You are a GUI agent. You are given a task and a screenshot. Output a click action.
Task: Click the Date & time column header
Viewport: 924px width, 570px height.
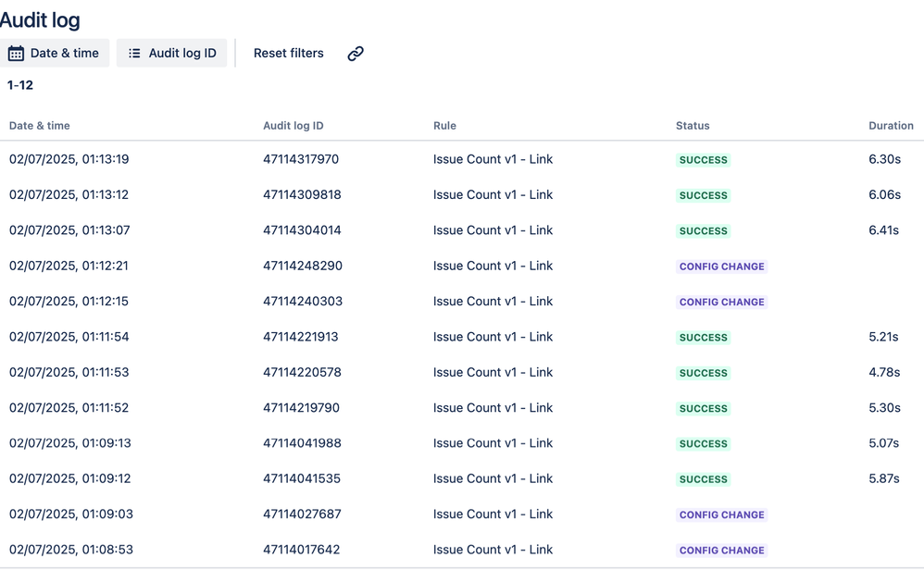click(x=40, y=126)
